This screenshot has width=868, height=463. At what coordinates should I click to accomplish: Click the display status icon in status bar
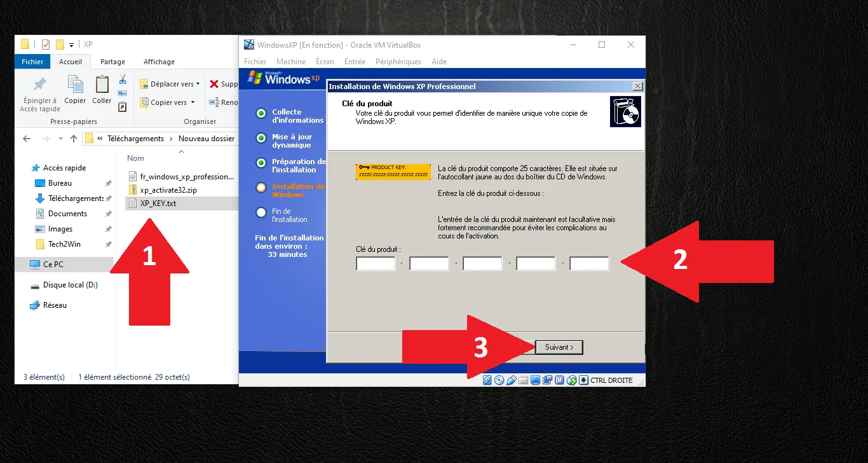534,380
